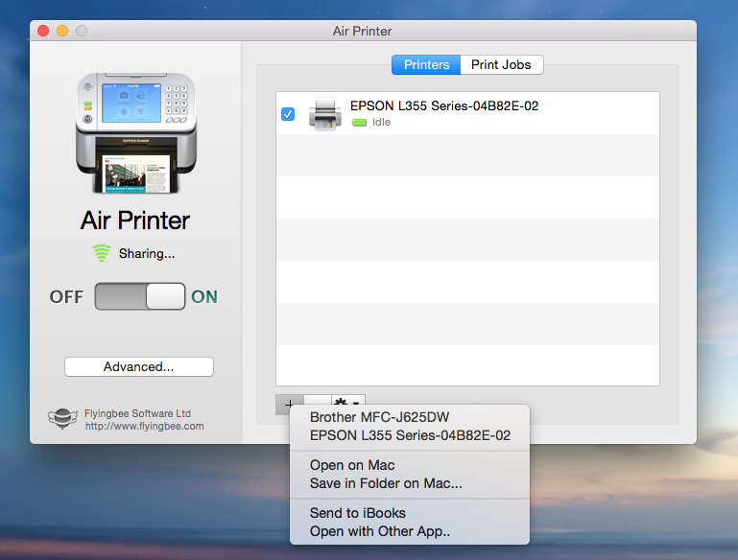Viewport: 738px width, 560px height.
Task: Select Open on Mac menu item
Action: [x=410, y=465]
